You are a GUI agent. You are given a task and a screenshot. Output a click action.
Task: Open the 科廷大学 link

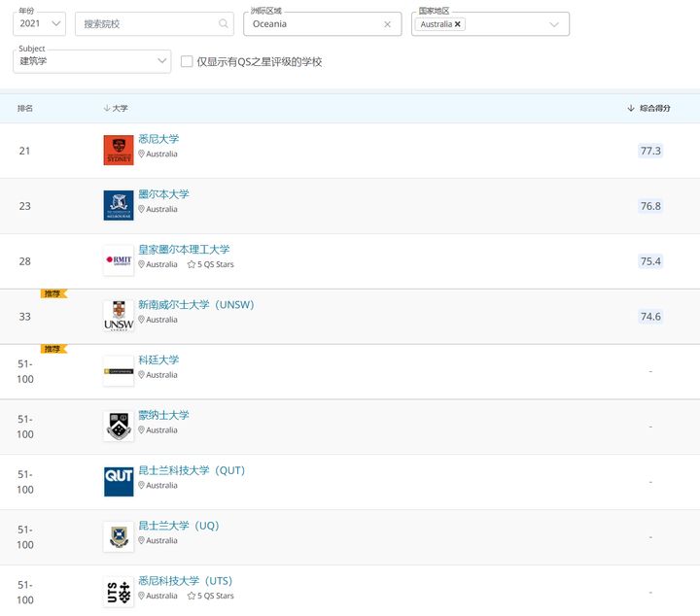coord(158,359)
